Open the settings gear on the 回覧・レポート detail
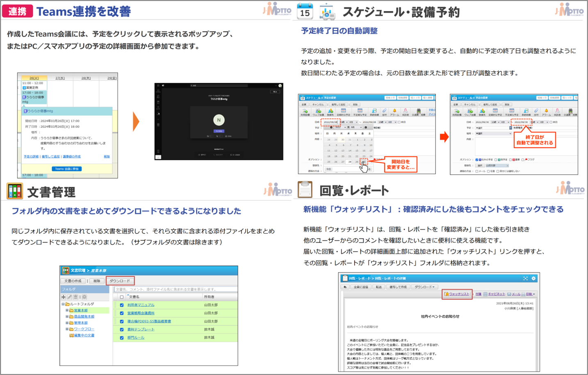588x375 pixels. (534, 278)
